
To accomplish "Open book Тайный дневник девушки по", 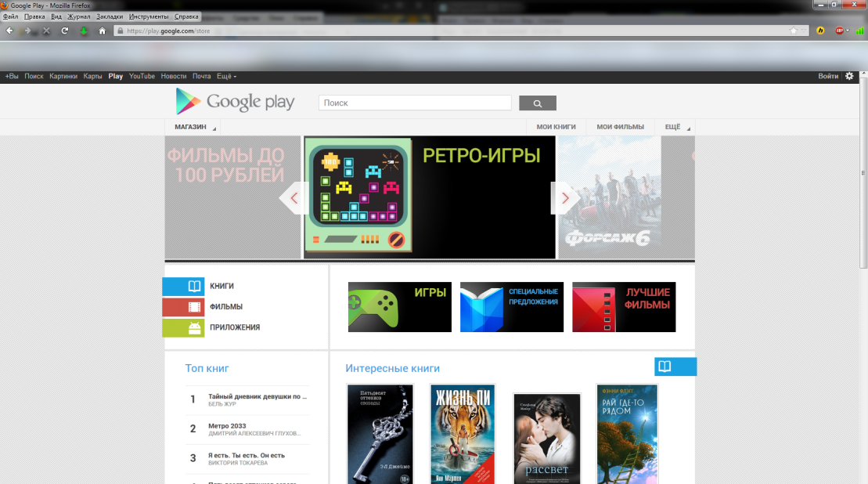I will pos(258,396).
